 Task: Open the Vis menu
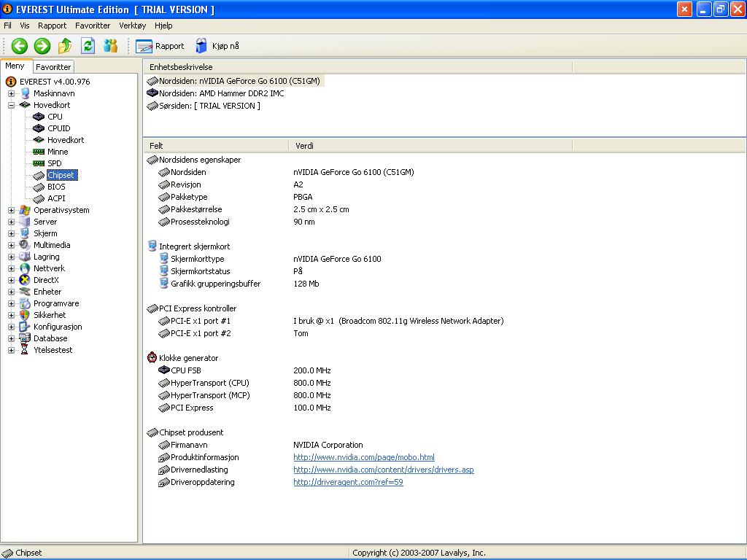[25, 26]
